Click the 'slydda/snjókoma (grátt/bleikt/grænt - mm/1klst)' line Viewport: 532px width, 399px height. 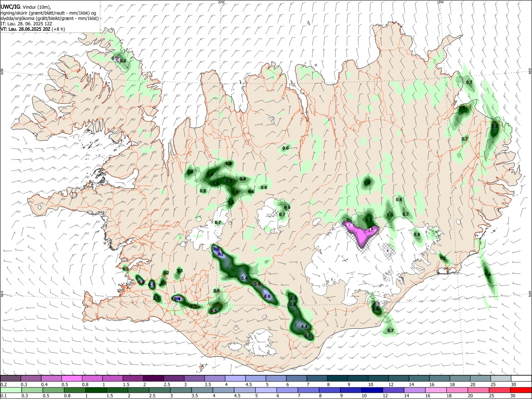point(50,18)
